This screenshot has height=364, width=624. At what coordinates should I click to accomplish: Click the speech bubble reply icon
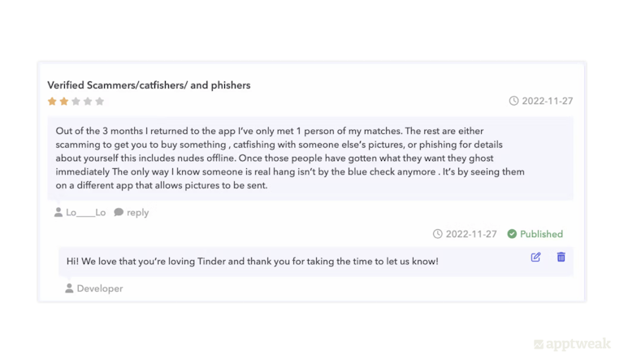point(119,212)
